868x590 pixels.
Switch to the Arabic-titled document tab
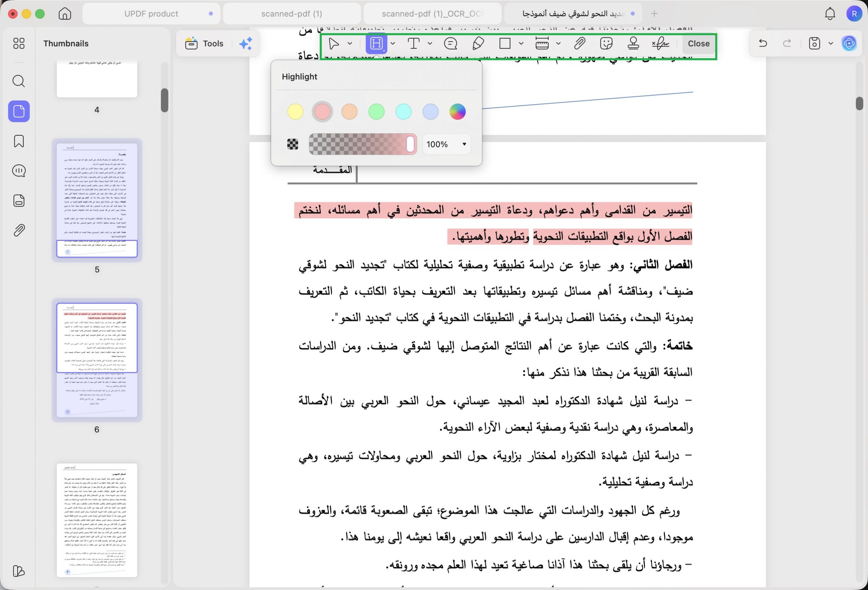(x=573, y=14)
